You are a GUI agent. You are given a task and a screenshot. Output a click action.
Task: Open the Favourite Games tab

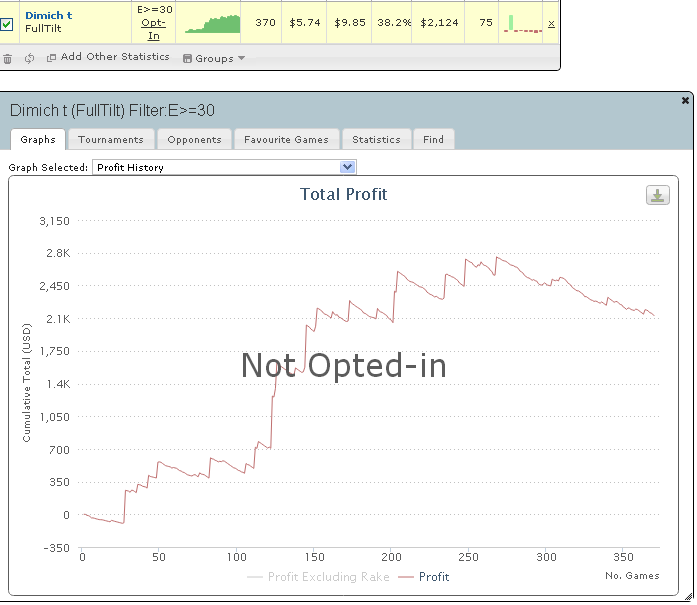pos(286,140)
